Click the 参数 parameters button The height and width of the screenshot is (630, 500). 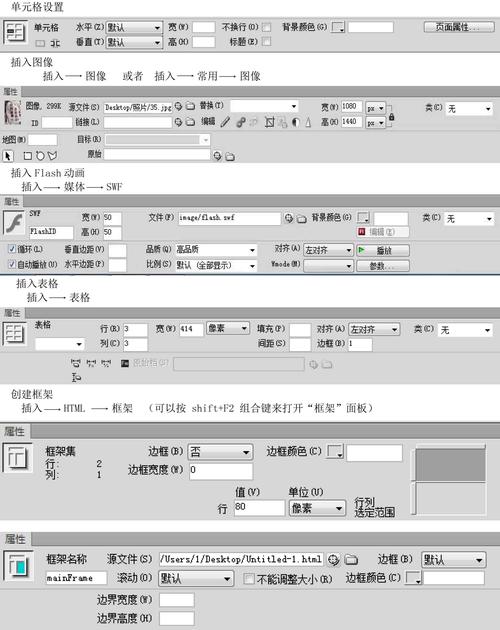[x=383, y=266]
